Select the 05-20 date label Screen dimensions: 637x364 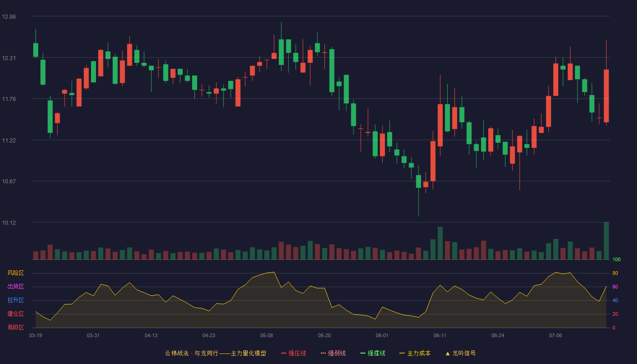pyautogui.click(x=324, y=335)
